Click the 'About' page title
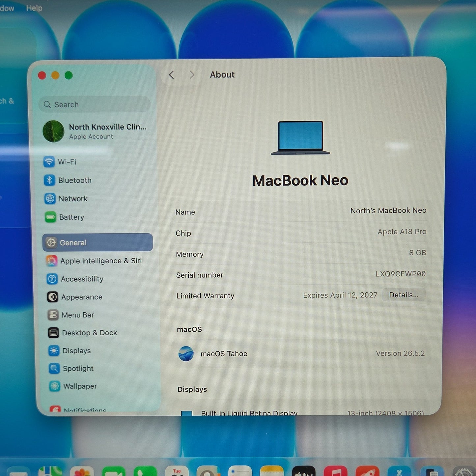The height and width of the screenshot is (476, 476). (x=222, y=75)
